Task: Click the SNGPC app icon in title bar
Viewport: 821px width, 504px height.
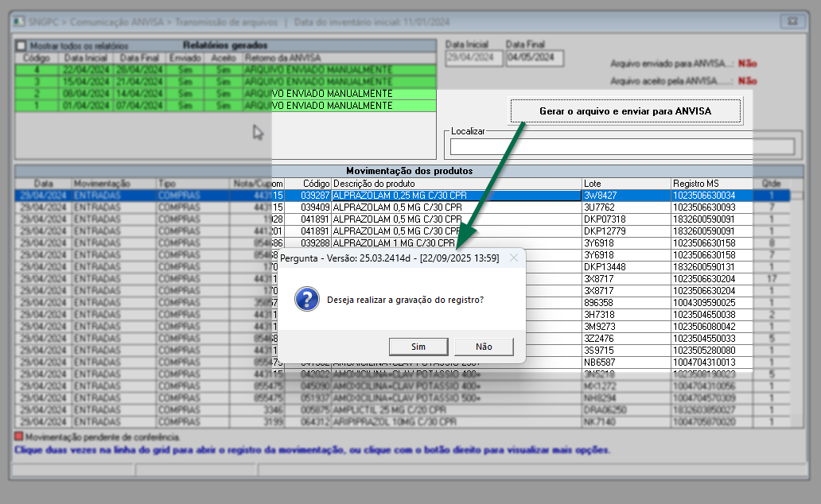Action: pyautogui.click(x=19, y=21)
